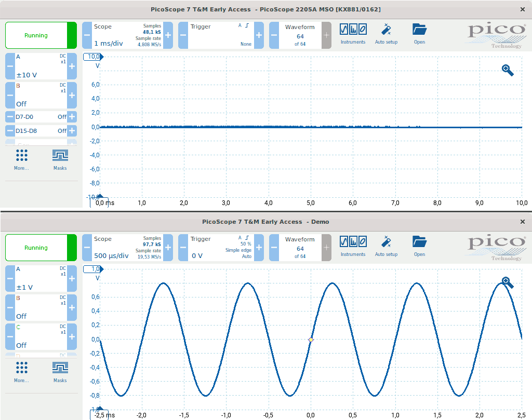
Task: Go to the previous waveform in the Demo window
Action: [274, 248]
